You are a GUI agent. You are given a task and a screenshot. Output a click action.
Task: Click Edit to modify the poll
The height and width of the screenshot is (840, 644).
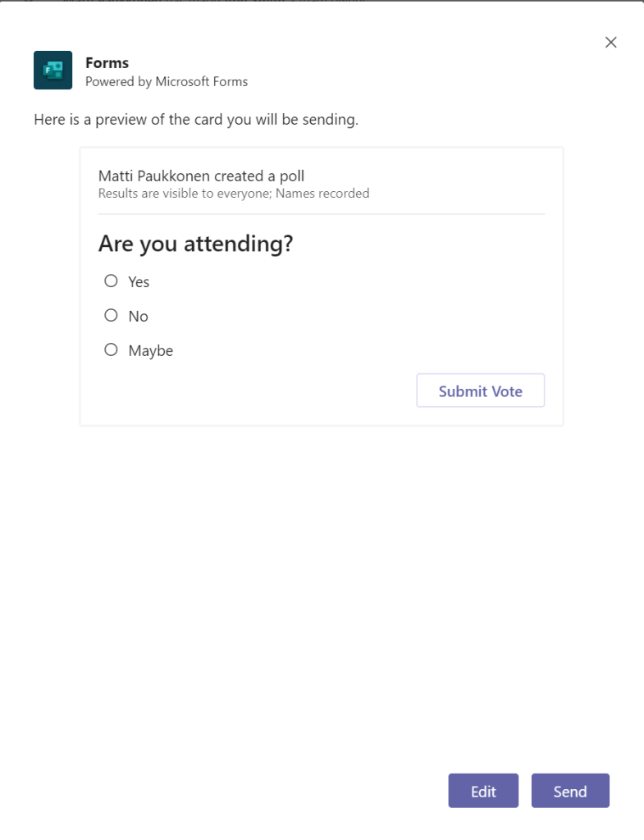(483, 791)
